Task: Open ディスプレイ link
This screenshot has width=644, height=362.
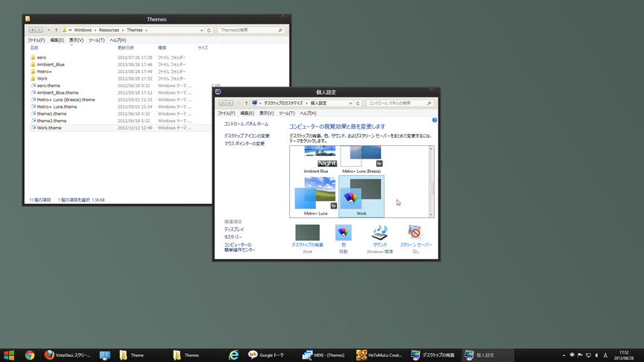Action: pyautogui.click(x=234, y=229)
